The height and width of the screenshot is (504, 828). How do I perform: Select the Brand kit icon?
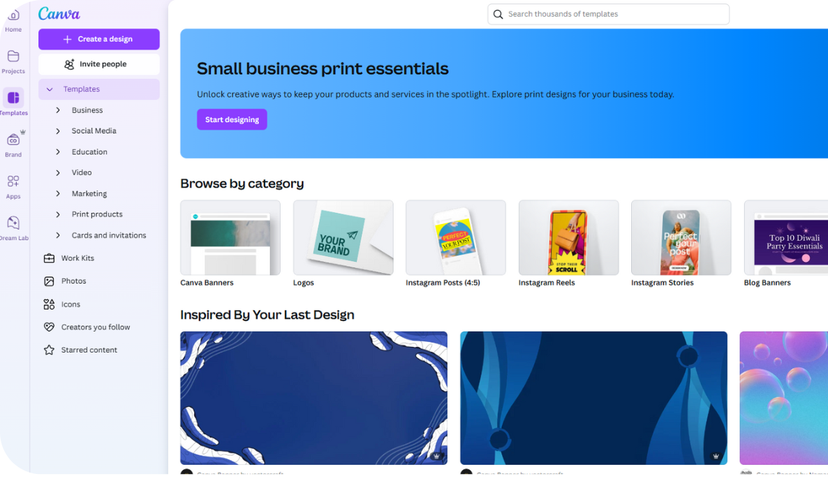pyautogui.click(x=13, y=140)
